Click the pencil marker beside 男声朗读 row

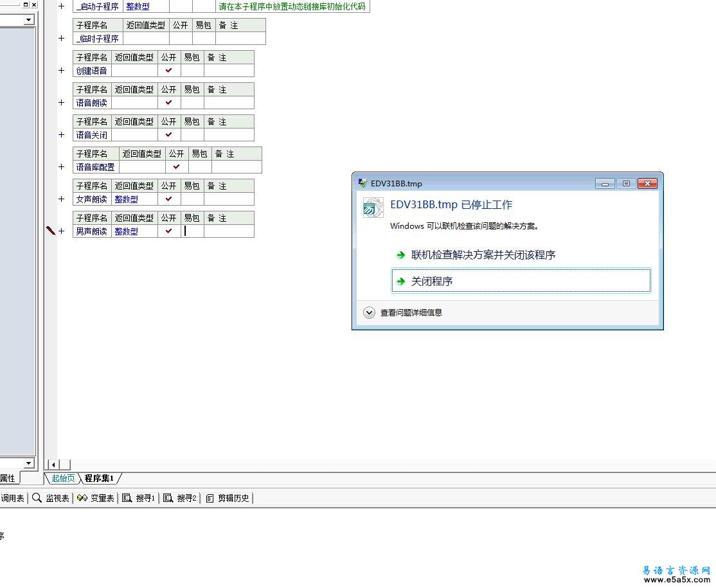tap(51, 231)
